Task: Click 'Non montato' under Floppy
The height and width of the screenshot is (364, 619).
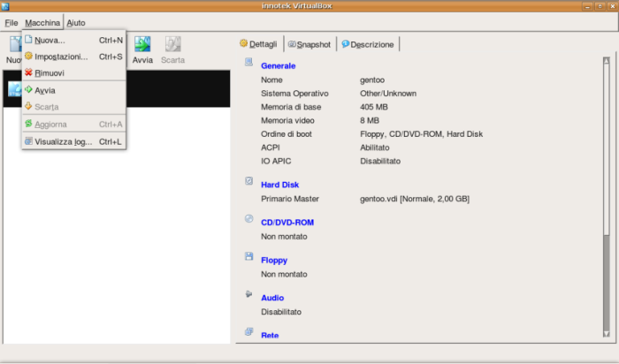Action: (284, 274)
